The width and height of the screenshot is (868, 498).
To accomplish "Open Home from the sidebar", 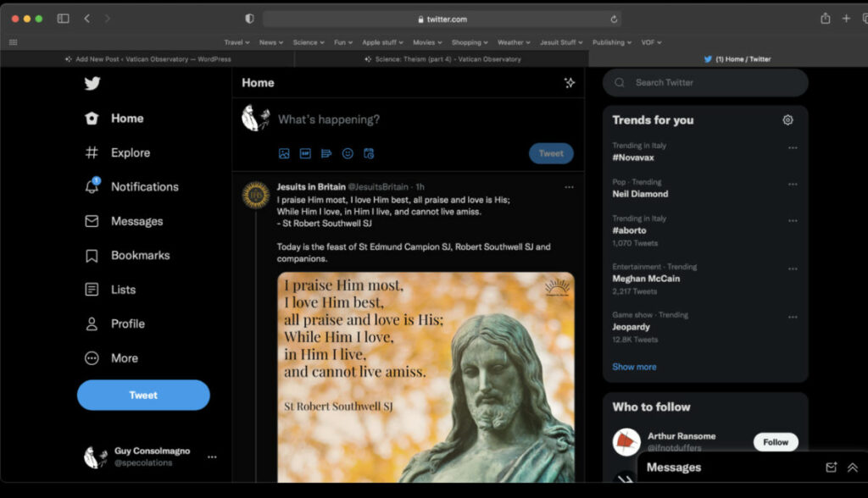I will pyautogui.click(x=114, y=119).
